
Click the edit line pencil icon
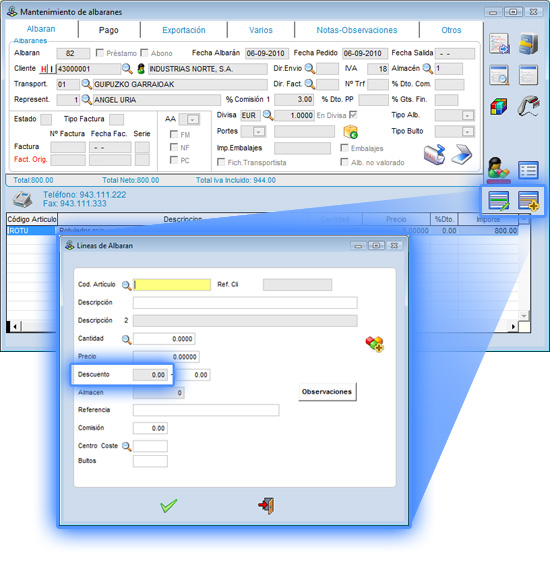click(499, 201)
